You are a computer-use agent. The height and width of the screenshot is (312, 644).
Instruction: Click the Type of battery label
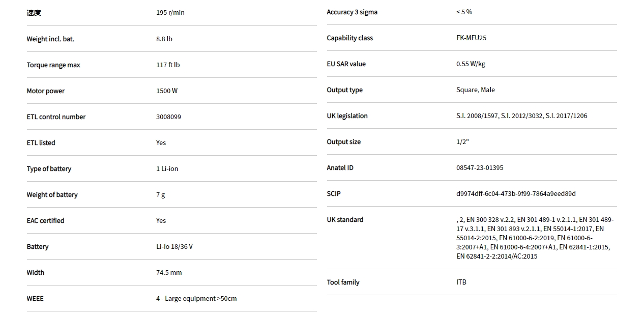tap(49, 169)
